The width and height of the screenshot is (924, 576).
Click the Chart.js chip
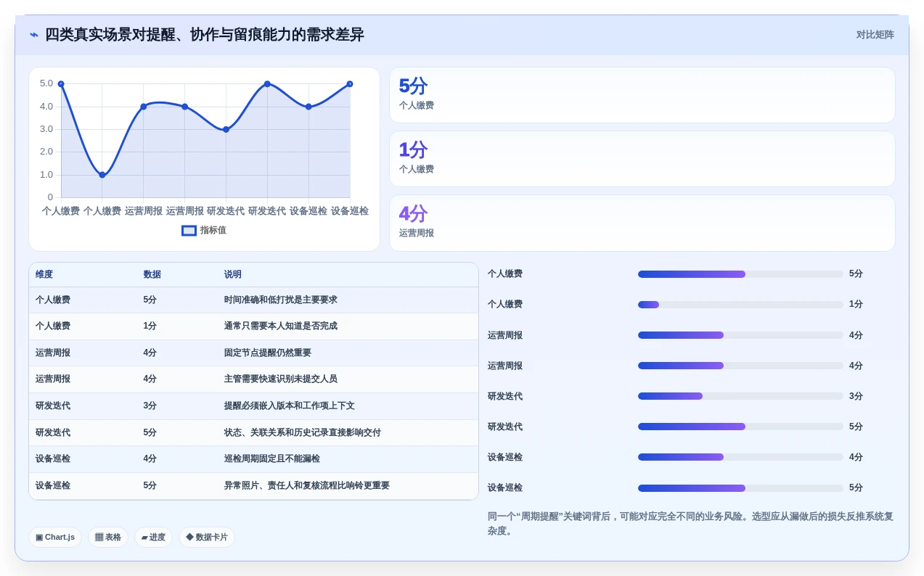pos(55,537)
